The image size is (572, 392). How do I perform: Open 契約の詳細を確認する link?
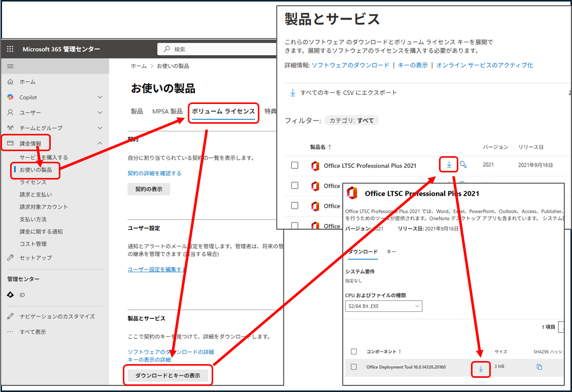pyautogui.click(x=154, y=173)
